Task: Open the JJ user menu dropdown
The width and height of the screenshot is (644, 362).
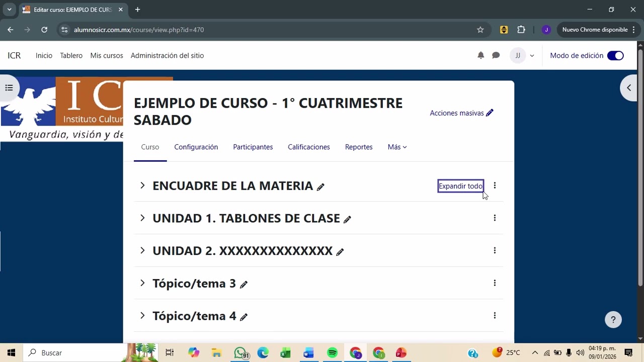Action: point(522,55)
